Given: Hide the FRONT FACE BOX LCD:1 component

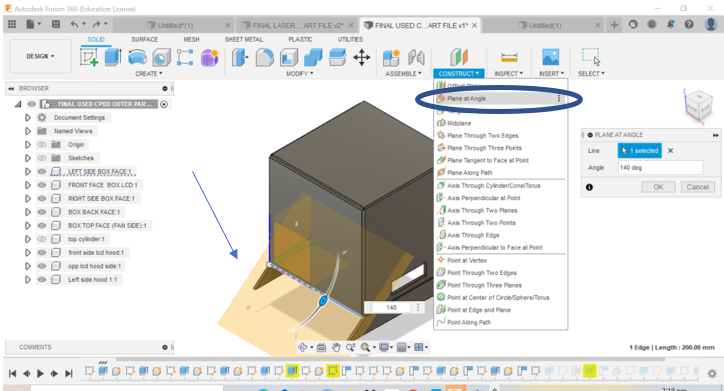Looking at the screenshot, I should coord(42,185).
